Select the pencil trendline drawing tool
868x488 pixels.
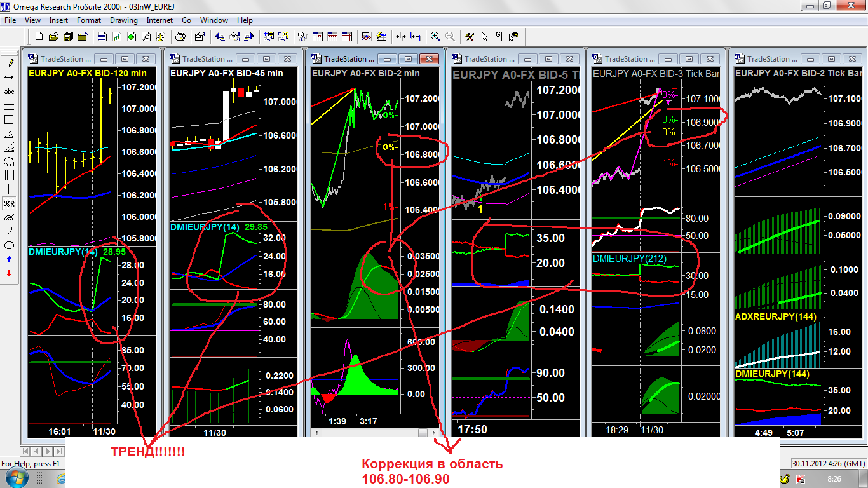click(10, 63)
